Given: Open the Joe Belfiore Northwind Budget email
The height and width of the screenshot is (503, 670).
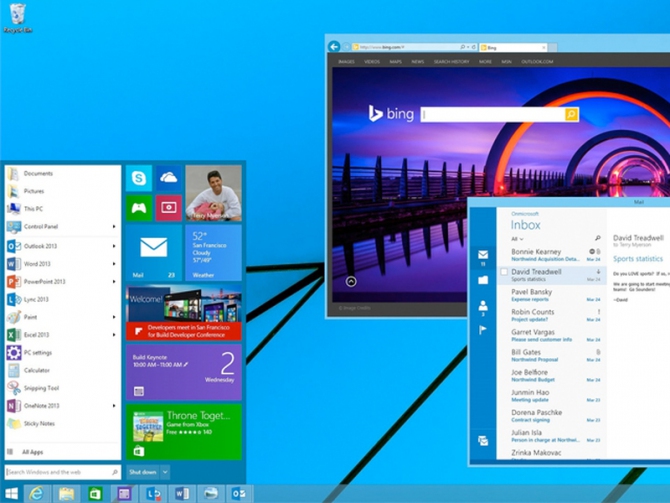Looking at the screenshot, I should point(551,376).
